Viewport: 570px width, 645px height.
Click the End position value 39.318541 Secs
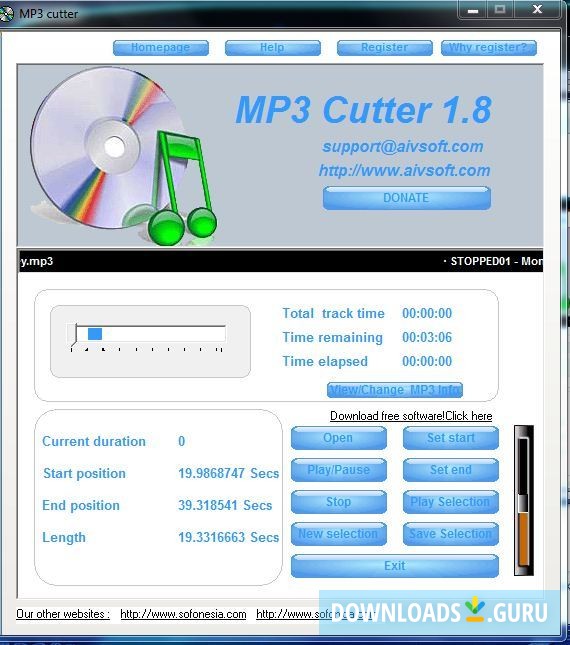pyautogui.click(x=225, y=506)
